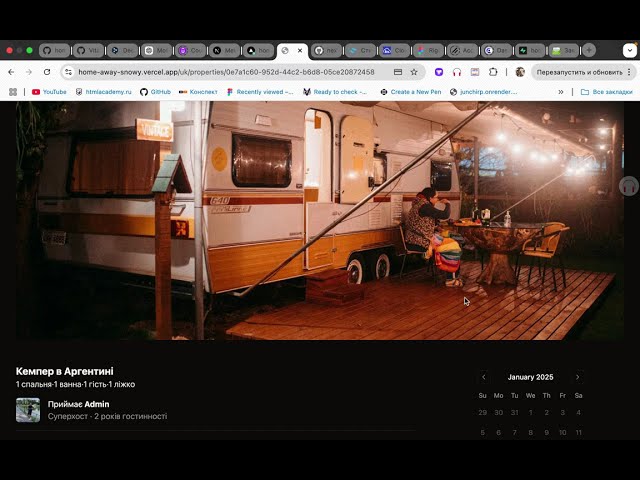
Task: Switch to the first GitHub 'hon' tab
Action: click(54, 51)
